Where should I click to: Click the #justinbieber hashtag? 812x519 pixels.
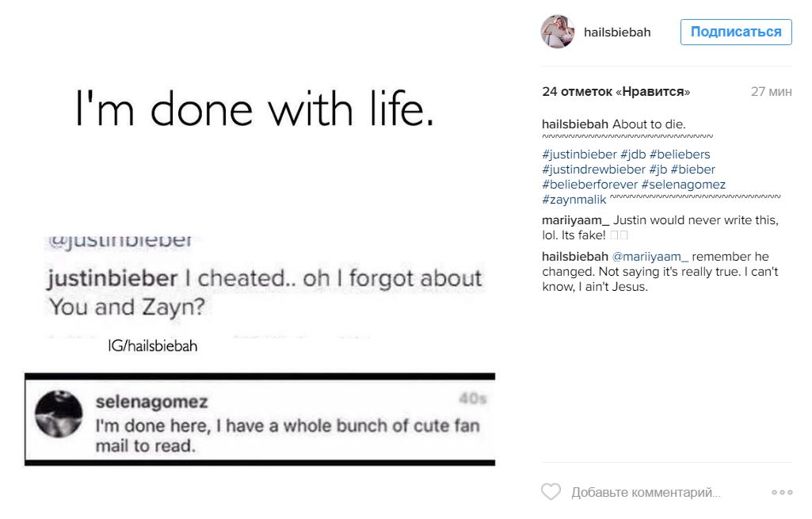point(579,155)
